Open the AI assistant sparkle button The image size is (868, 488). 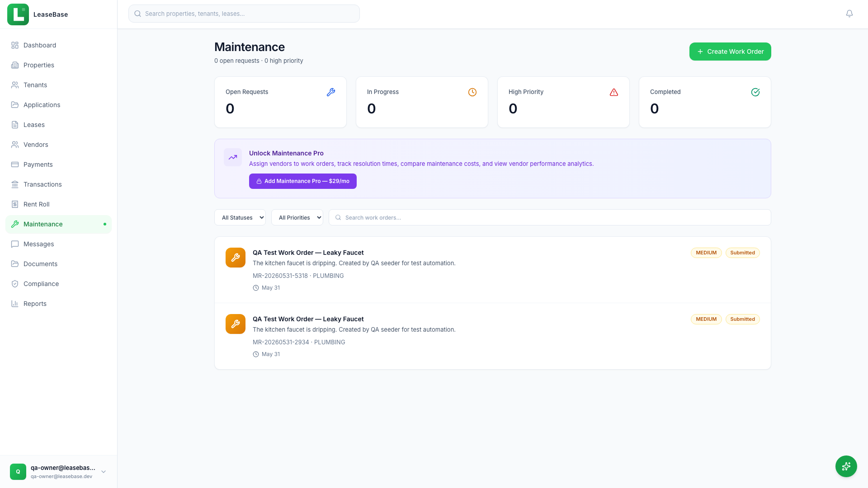pyautogui.click(x=846, y=466)
